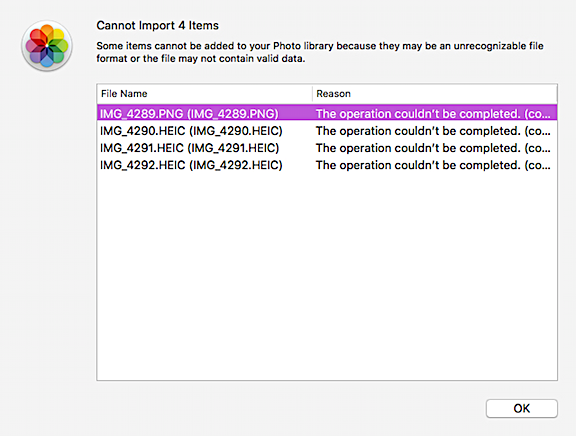Click the reason text for IMG_4291.HEIC
Screen dimensions: 576x436
pyautogui.click(x=433, y=148)
